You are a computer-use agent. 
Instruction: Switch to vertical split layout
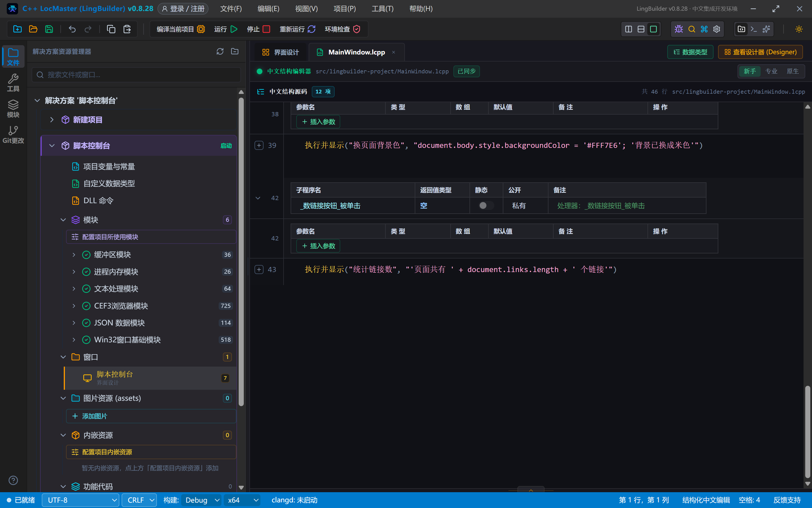pyautogui.click(x=629, y=29)
